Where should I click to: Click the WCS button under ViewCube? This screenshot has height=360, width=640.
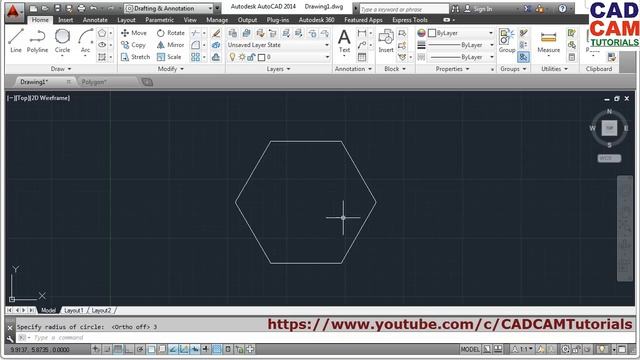coord(609,158)
